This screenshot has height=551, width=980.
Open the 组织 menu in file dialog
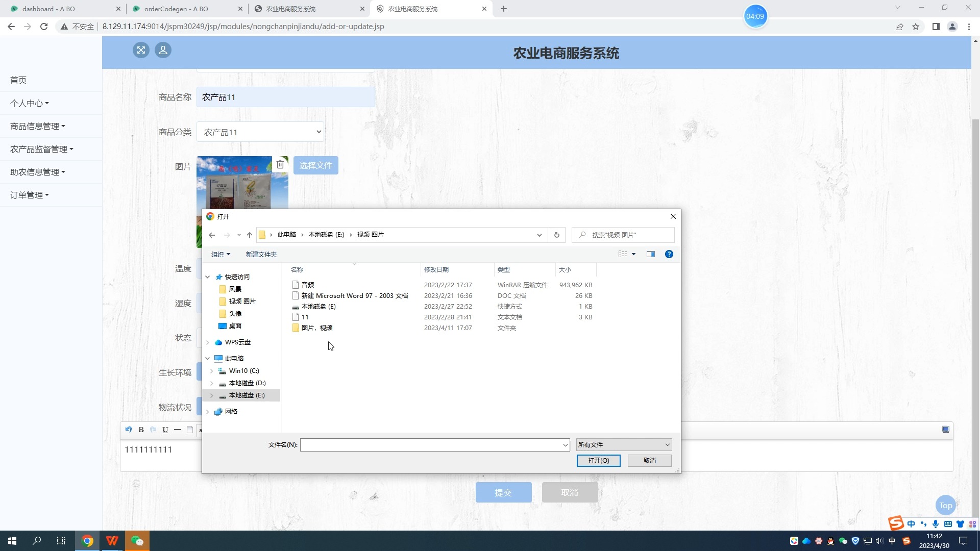pyautogui.click(x=220, y=254)
